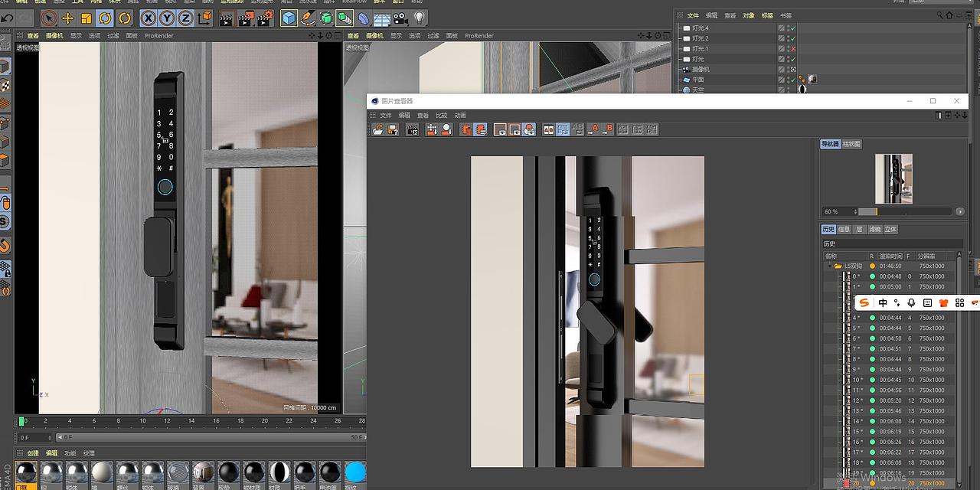
Task: Open 文件 menu in Picture Viewer
Action: click(x=386, y=116)
